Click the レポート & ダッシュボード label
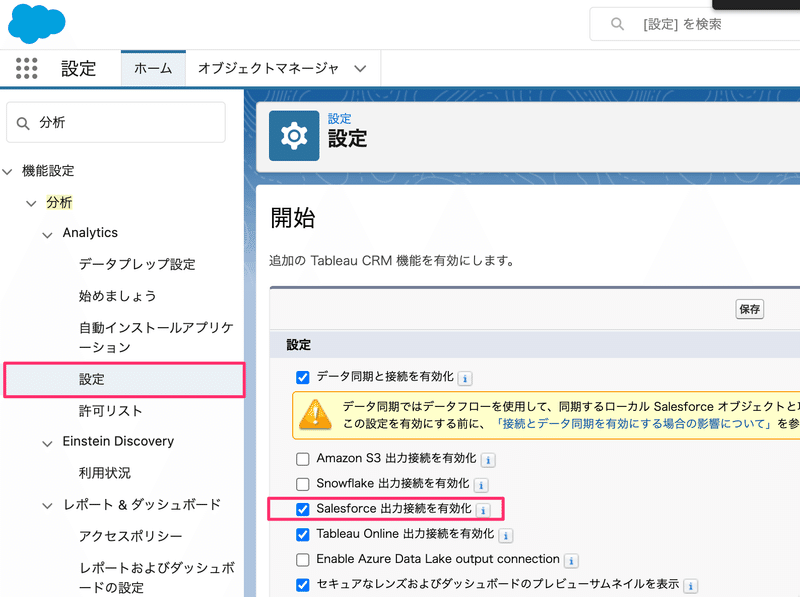 (x=142, y=505)
